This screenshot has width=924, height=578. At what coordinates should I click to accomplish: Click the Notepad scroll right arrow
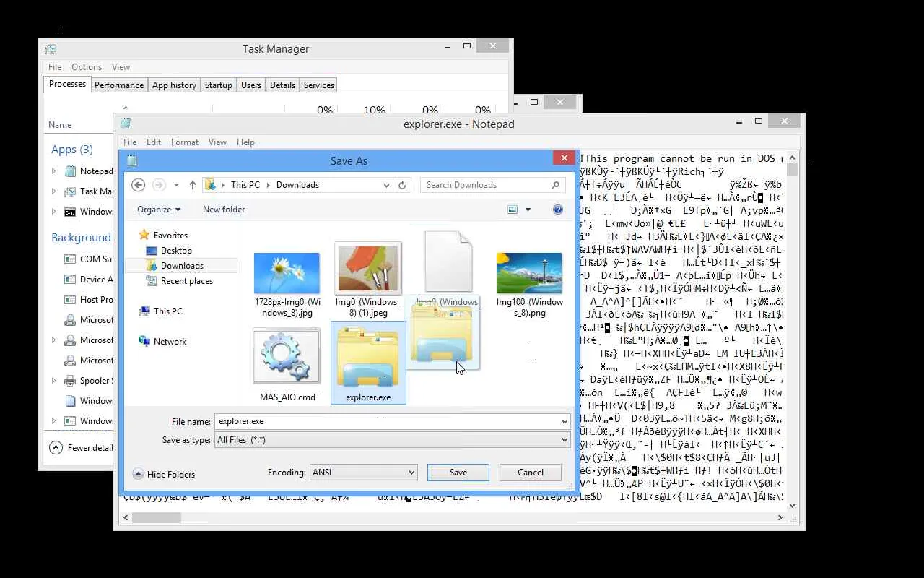(x=780, y=518)
